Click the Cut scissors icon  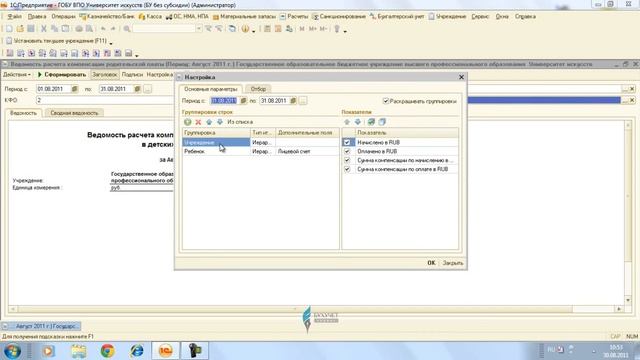(44, 29)
